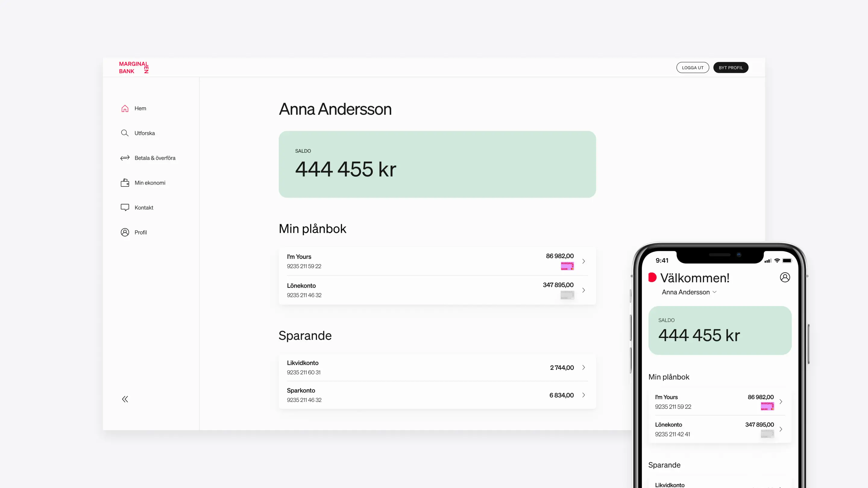This screenshot has width=868, height=488.
Task: Open Utforska search section
Action: pos(144,133)
